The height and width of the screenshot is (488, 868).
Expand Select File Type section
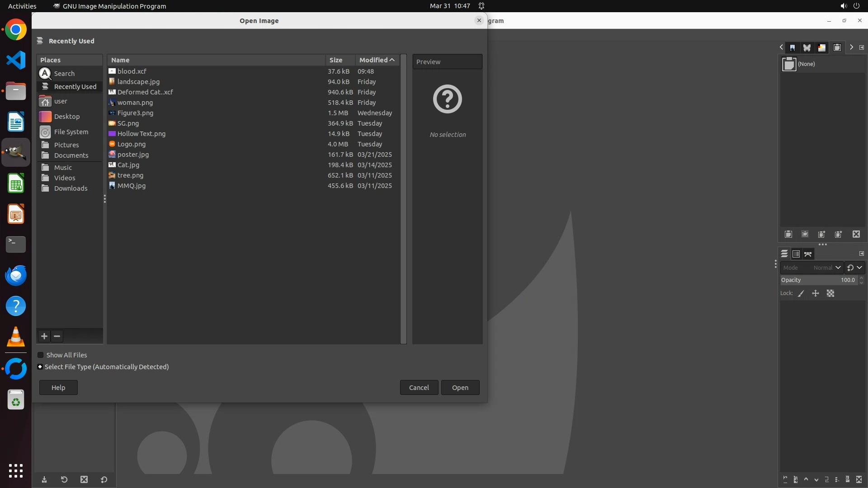point(40,367)
